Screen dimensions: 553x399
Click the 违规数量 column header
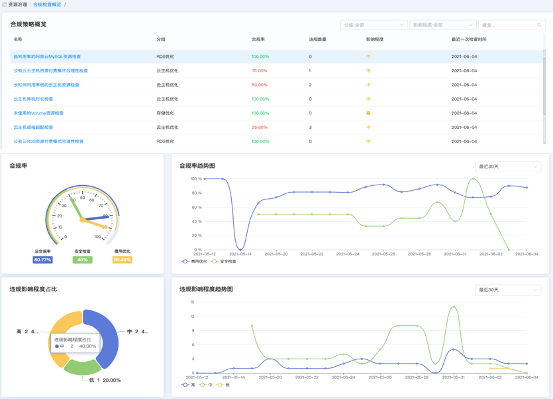(317, 39)
